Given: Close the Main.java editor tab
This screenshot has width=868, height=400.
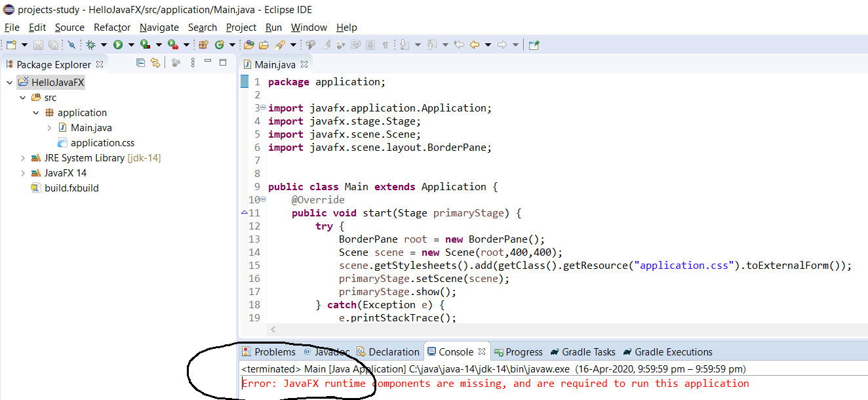Looking at the screenshot, I should [304, 64].
